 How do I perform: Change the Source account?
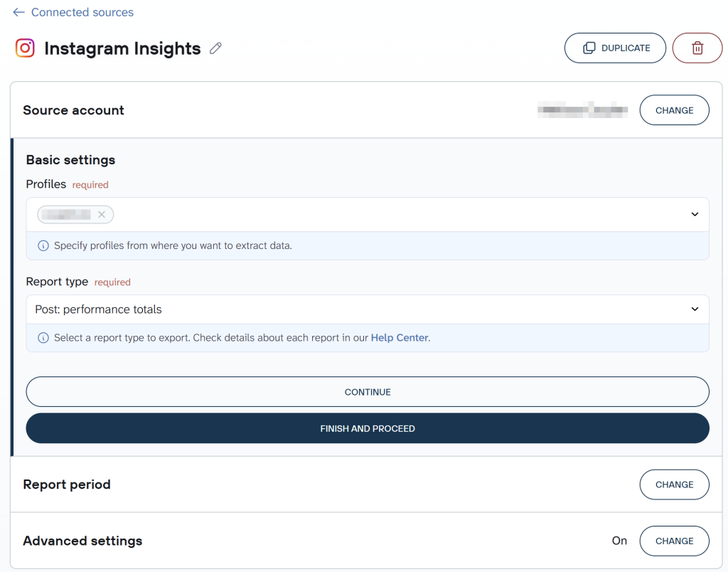(x=674, y=110)
